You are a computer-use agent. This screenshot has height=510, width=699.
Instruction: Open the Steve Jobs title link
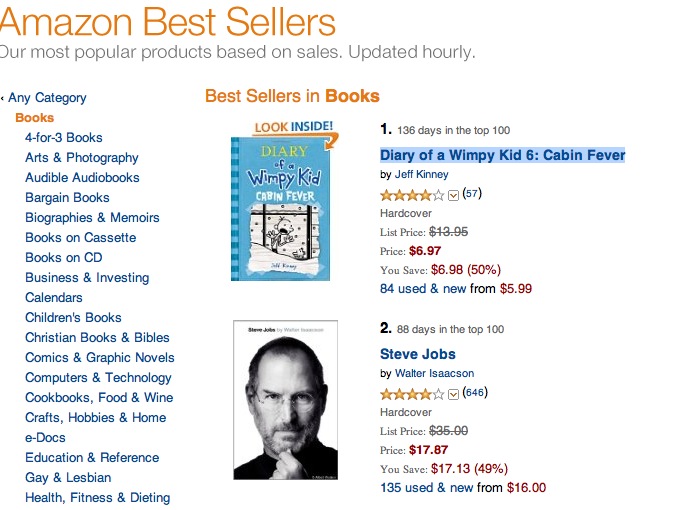pos(418,354)
